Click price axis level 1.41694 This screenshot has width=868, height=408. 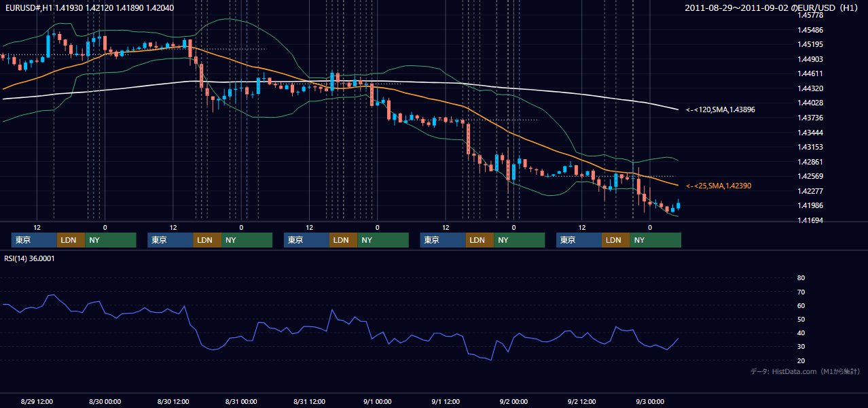click(810, 220)
